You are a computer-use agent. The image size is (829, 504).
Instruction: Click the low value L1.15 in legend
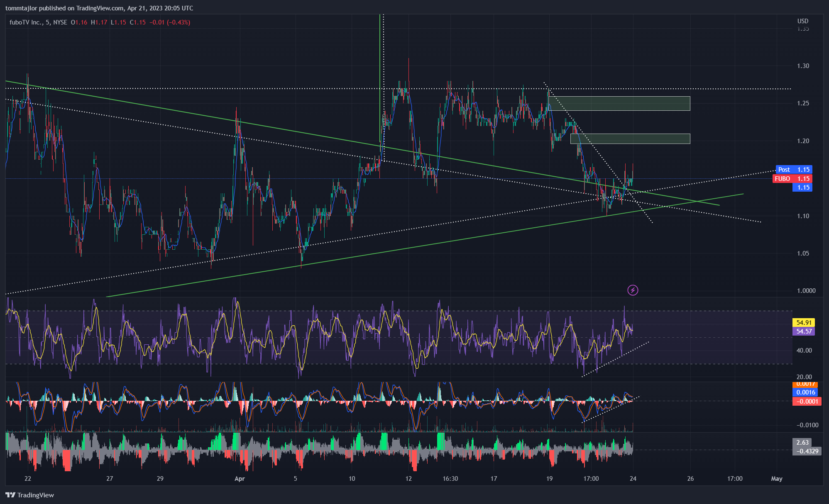pos(118,22)
